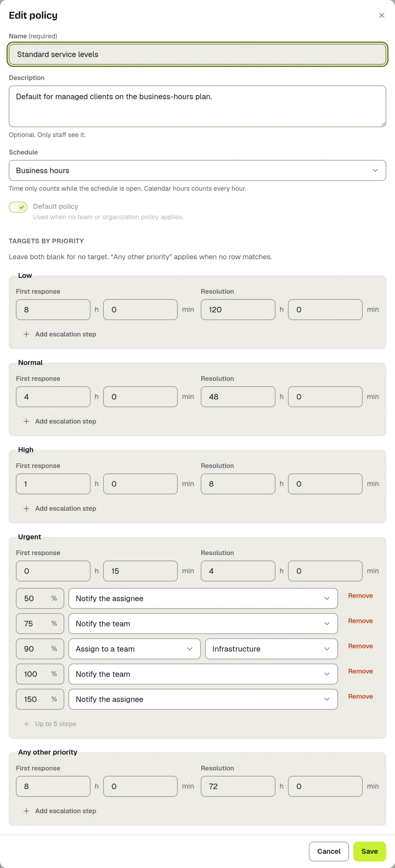Remove the 100% Notify the team step

[360, 672]
